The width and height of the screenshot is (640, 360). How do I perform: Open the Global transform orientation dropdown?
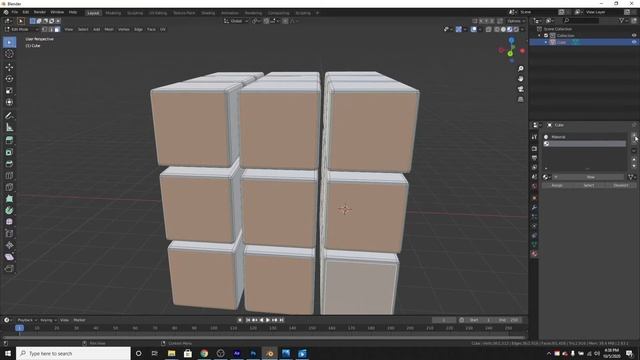coord(236,21)
